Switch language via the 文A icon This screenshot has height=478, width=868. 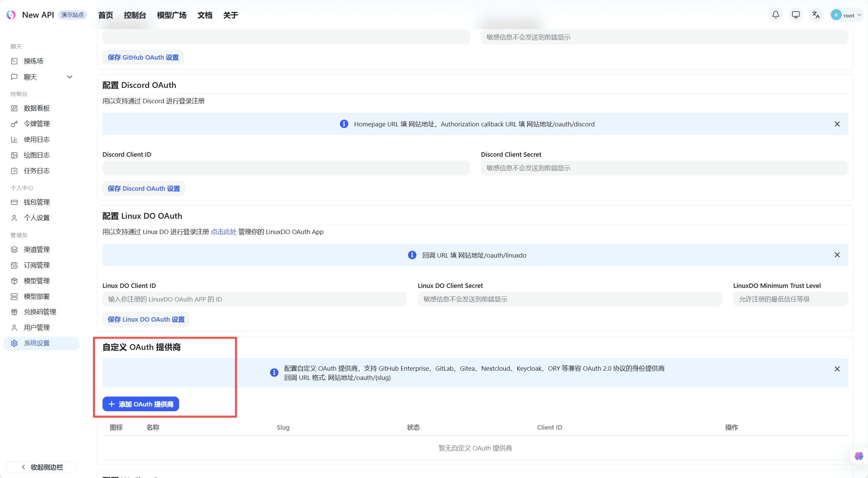pyautogui.click(x=816, y=15)
